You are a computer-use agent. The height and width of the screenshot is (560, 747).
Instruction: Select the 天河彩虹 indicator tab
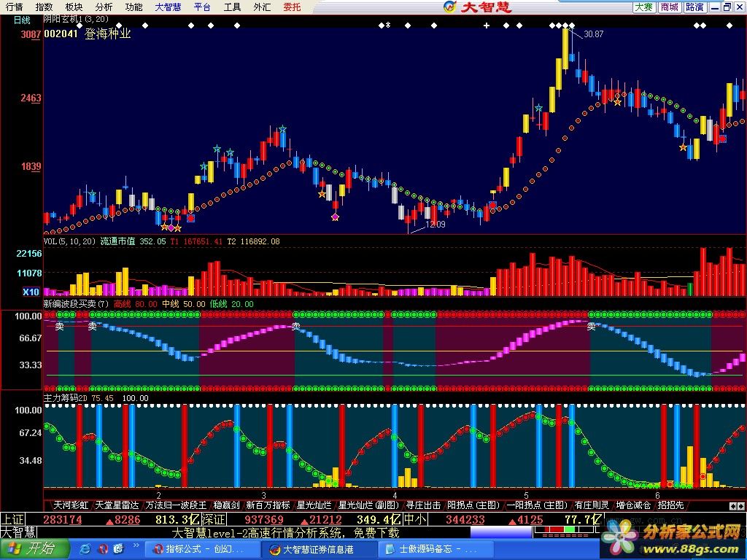pyautogui.click(x=71, y=505)
